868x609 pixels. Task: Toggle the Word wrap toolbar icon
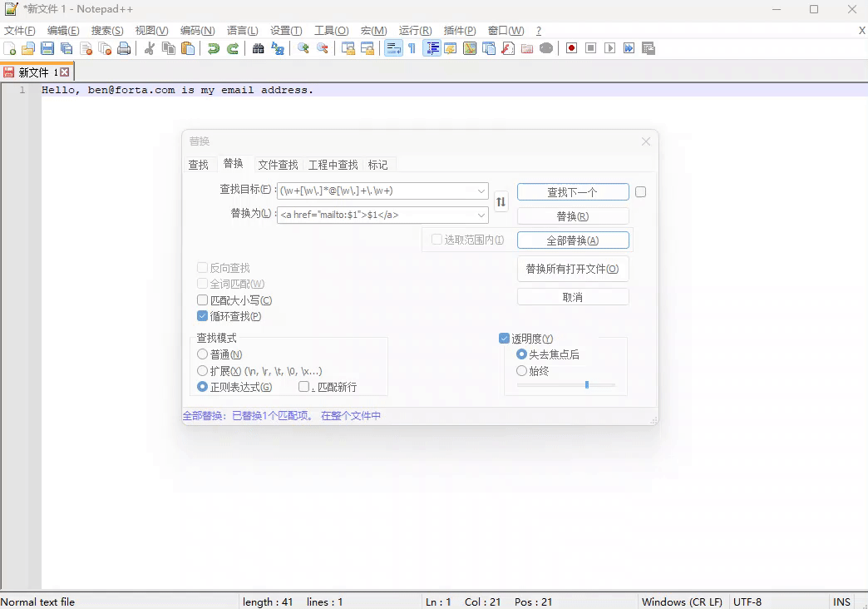pyautogui.click(x=393, y=48)
